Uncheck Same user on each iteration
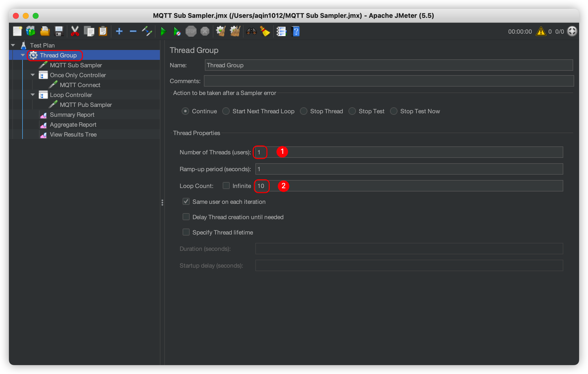Screen dimensions: 588x374 pyautogui.click(x=186, y=201)
